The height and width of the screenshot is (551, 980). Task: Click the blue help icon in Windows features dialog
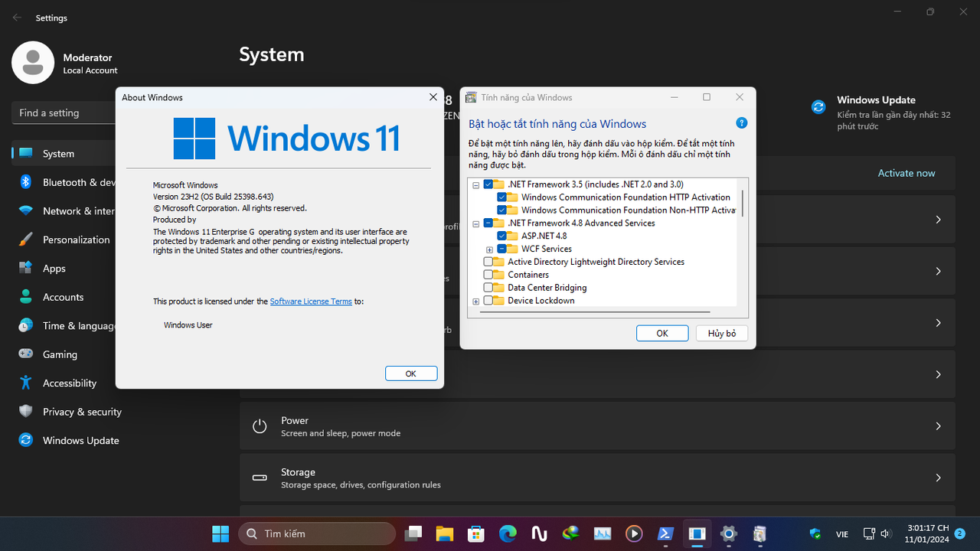point(741,123)
